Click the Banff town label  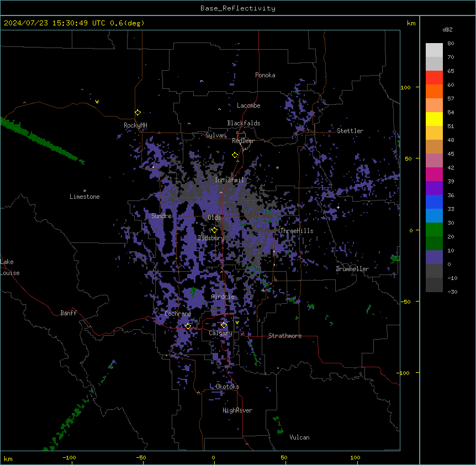pyautogui.click(x=68, y=313)
